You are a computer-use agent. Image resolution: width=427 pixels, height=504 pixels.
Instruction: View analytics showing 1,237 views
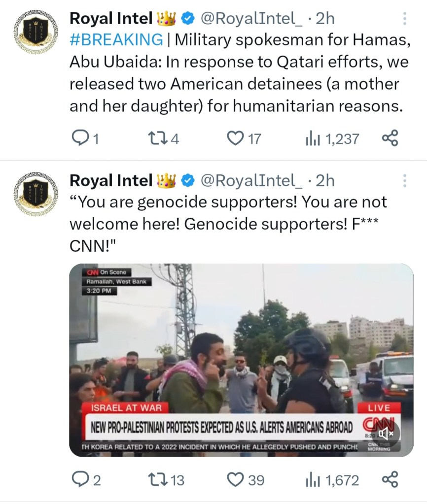(332, 139)
